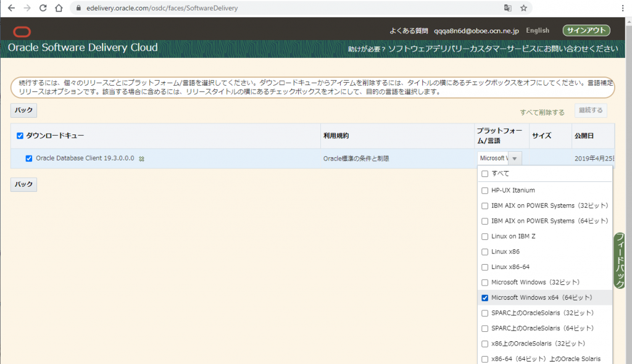Select すべて checkbox in platform list
Viewport: 632px width, 364px height.
(484, 174)
